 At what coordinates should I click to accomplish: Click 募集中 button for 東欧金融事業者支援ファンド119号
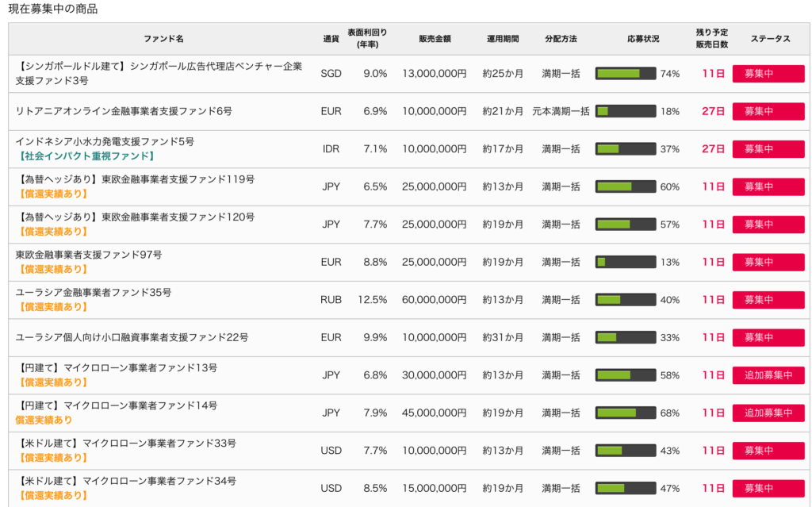pyautogui.click(x=768, y=186)
